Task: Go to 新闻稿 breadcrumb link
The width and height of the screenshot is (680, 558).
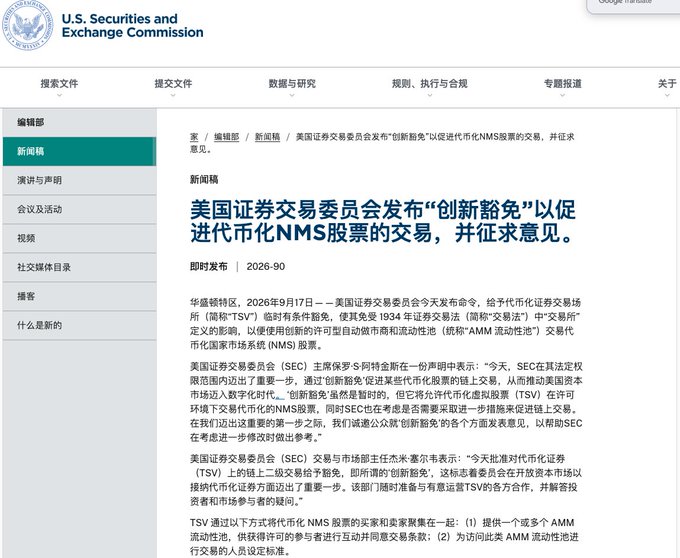Action: 267,137
